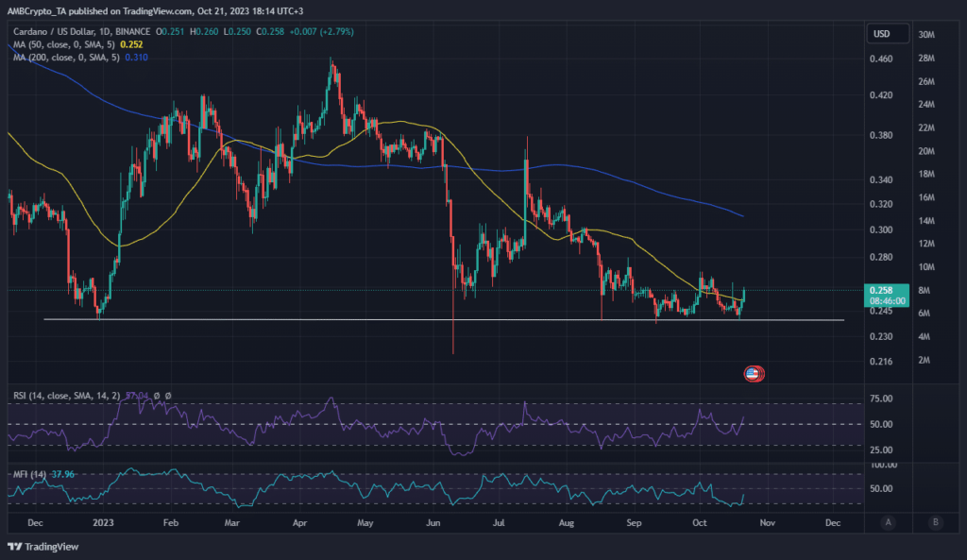The width and height of the screenshot is (967, 560).
Task: Select the white horizontal support line
Action: [x=283, y=320]
